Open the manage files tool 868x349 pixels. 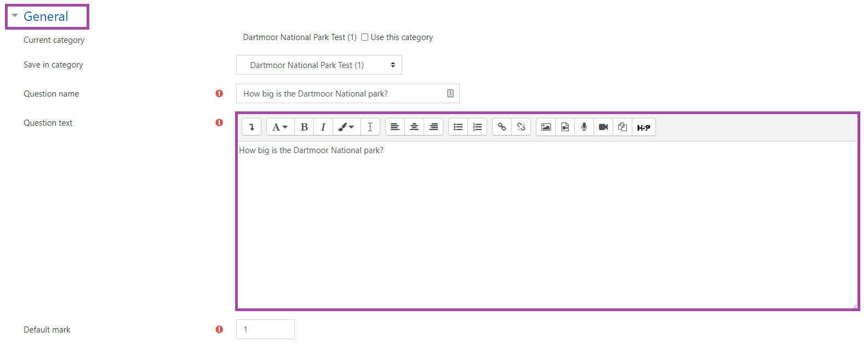pos(623,127)
